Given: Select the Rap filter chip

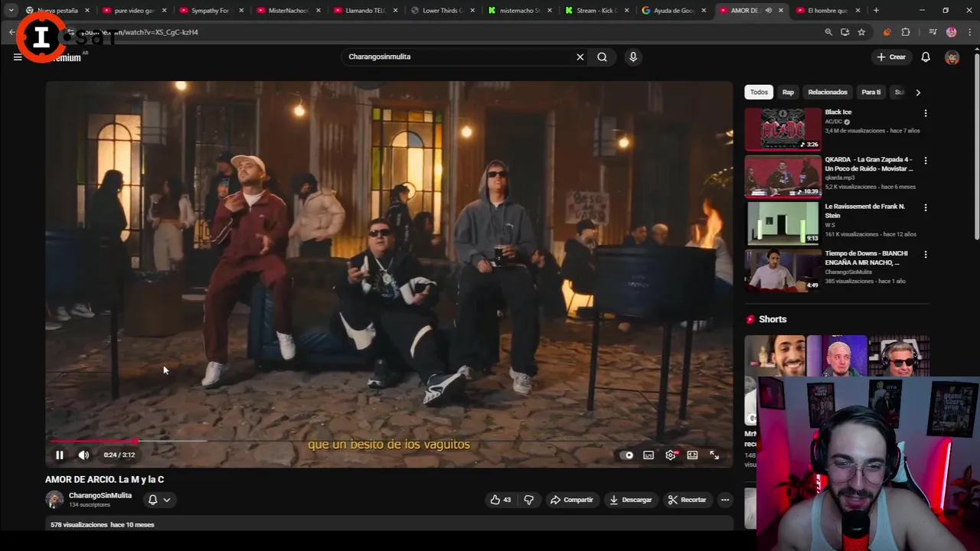Looking at the screenshot, I should [x=788, y=92].
